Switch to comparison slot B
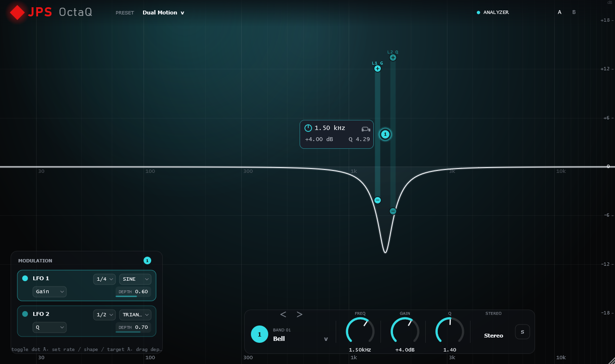The width and height of the screenshot is (615, 364). tap(574, 13)
